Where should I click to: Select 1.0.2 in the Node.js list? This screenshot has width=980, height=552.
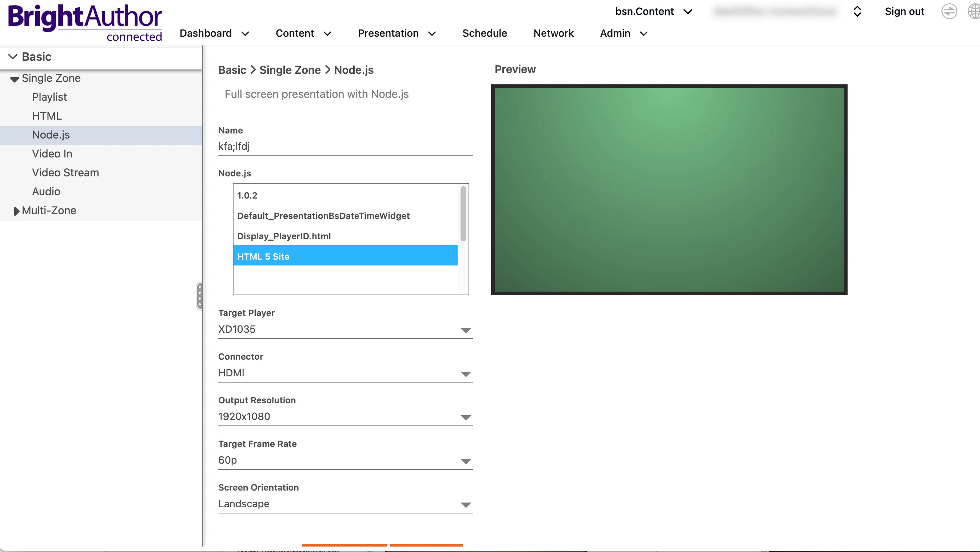[345, 195]
